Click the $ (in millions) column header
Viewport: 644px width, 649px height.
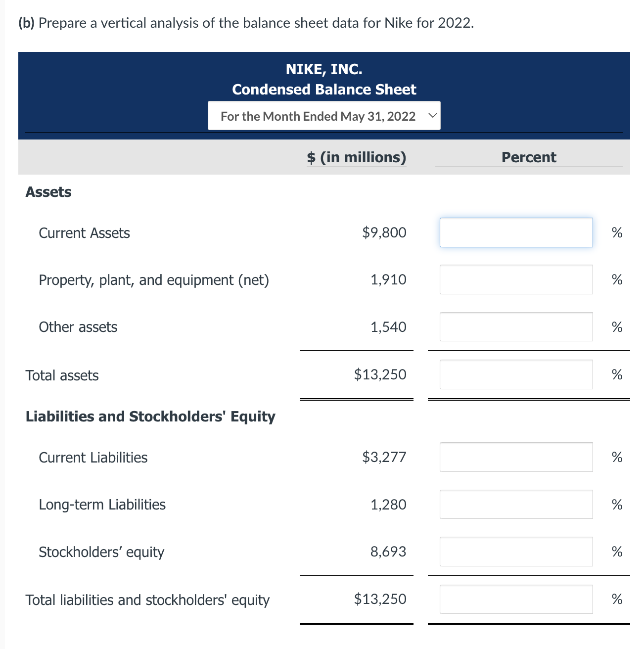point(356,157)
